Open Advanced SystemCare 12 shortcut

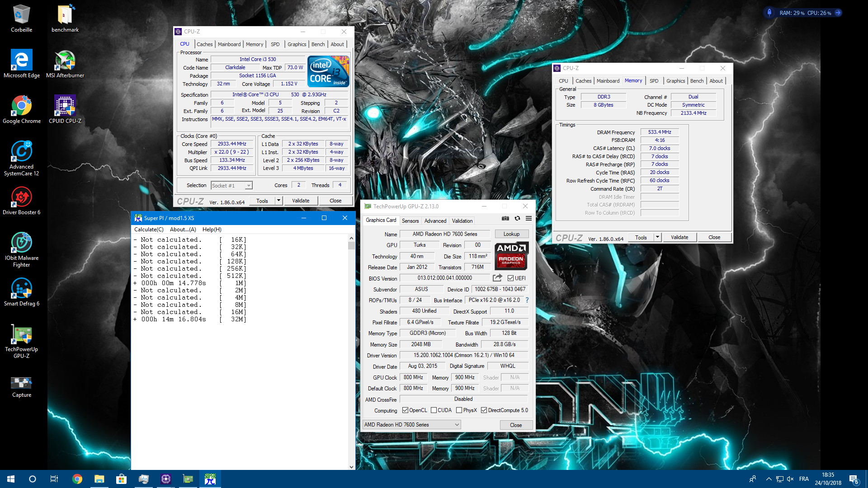coord(21,158)
